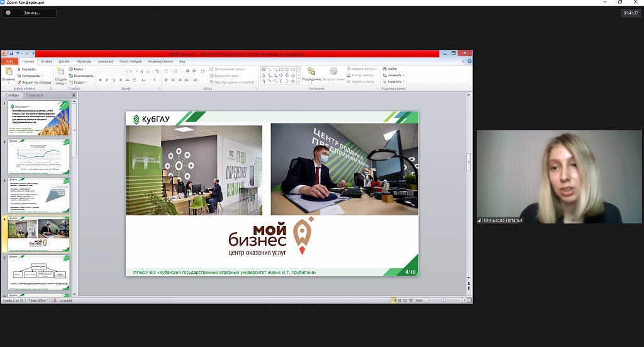The width and height of the screenshot is (644, 347).
Task: Click the PowerPoint Help question mark icon
Action: tap(469, 61)
